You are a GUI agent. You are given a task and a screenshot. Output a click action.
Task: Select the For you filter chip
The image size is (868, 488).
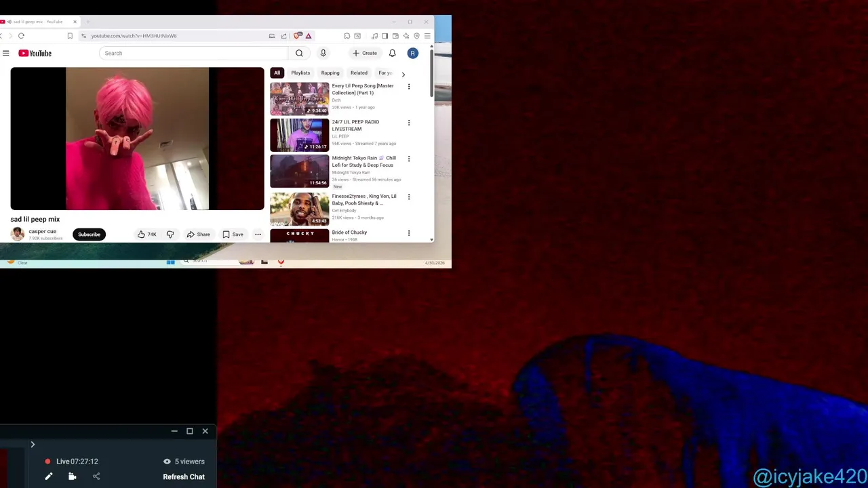(x=385, y=73)
